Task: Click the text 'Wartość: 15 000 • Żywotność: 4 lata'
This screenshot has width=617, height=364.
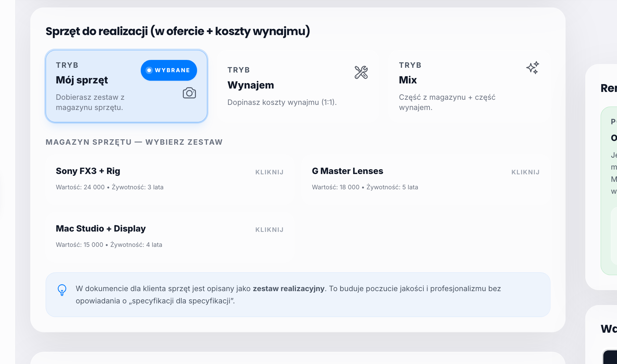Action: coord(109,245)
